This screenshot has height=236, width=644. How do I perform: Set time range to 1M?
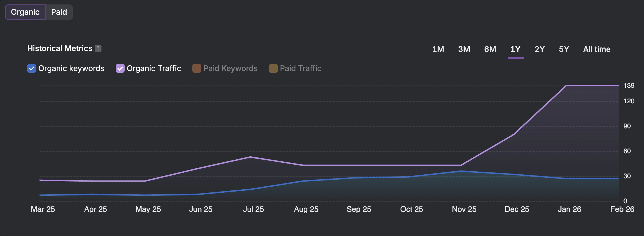point(438,49)
